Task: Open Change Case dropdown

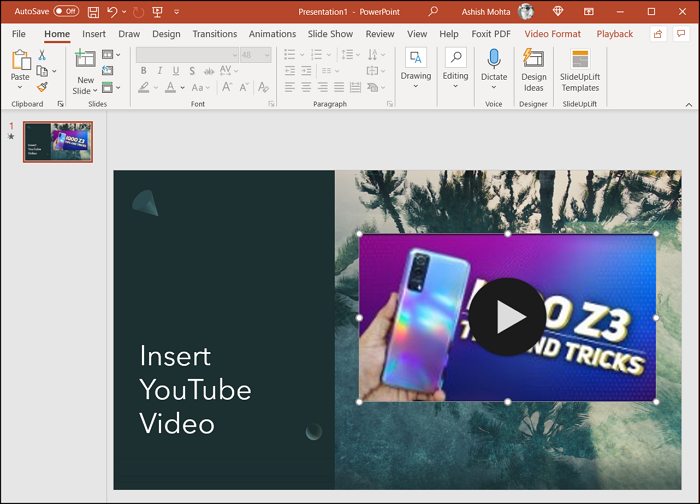Action: click(200, 87)
